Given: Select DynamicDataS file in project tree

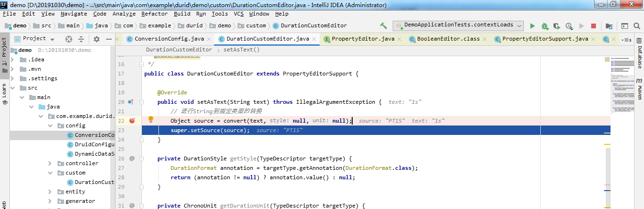Looking at the screenshot, I should (91, 154).
